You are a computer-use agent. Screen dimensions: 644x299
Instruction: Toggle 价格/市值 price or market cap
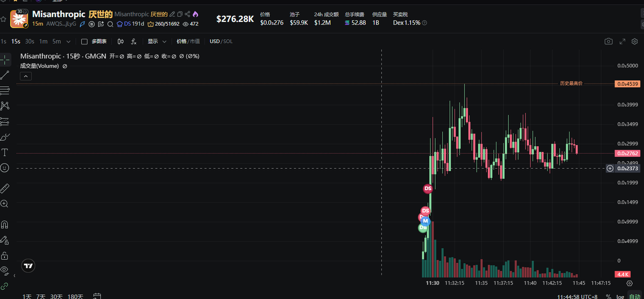pos(188,41)
